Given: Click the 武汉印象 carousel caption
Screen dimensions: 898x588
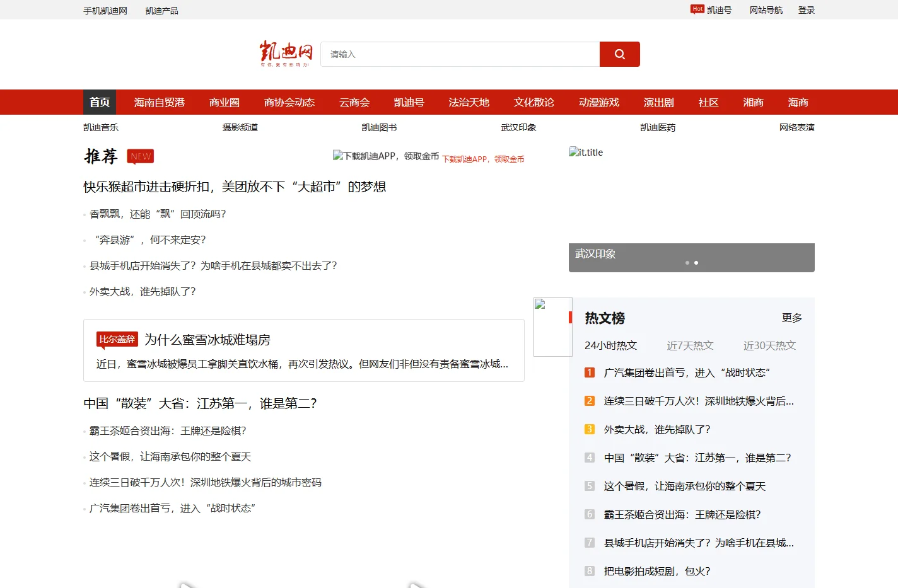Looking at the screenshot, I should click(x=595, y=254).
